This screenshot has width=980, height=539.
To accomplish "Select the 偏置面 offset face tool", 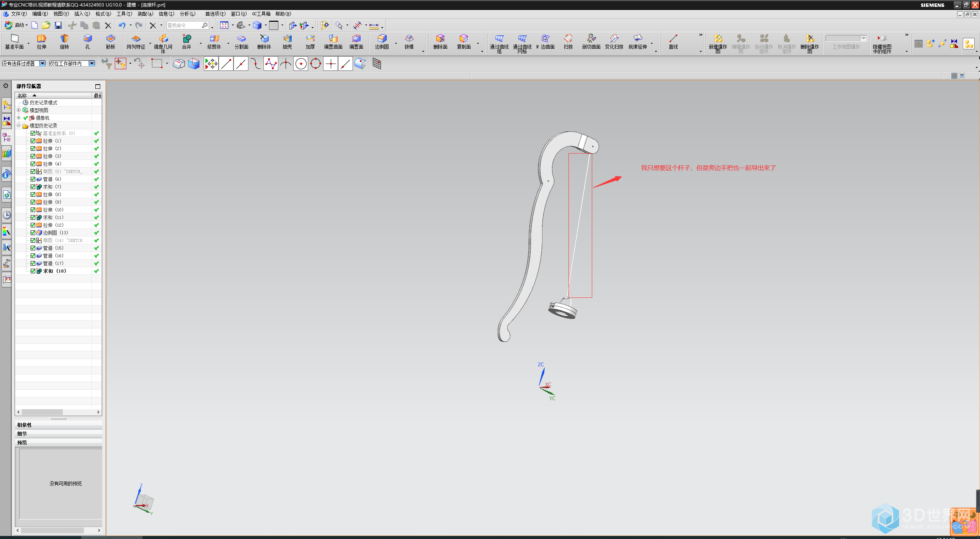I will 356,42.
